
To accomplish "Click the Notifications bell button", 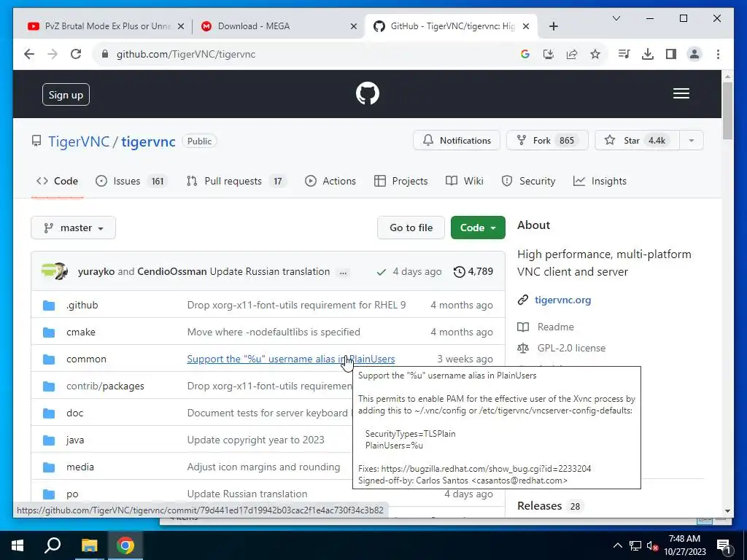I will [x=457, y=141].
